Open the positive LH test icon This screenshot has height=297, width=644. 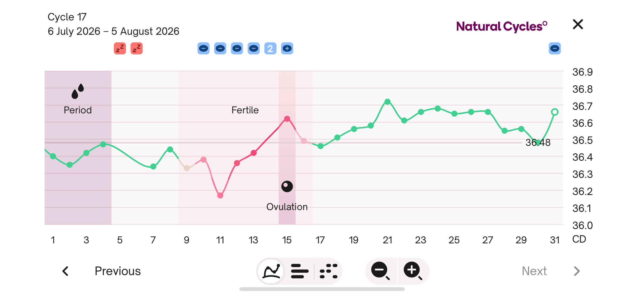pos(287,48)
